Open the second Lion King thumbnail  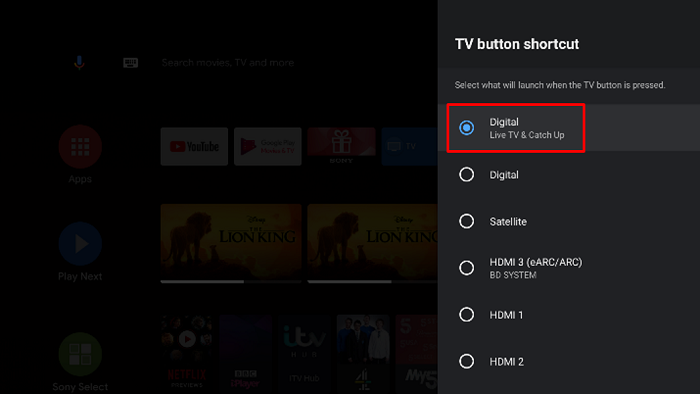pos(373,241)
